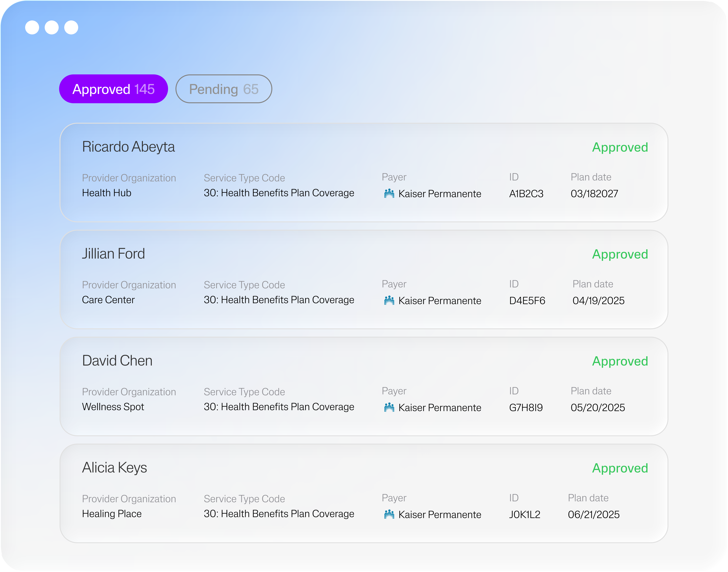Click the Alicia Keys patient name
Screen dimensions: 728x572
tap(115, 468)
